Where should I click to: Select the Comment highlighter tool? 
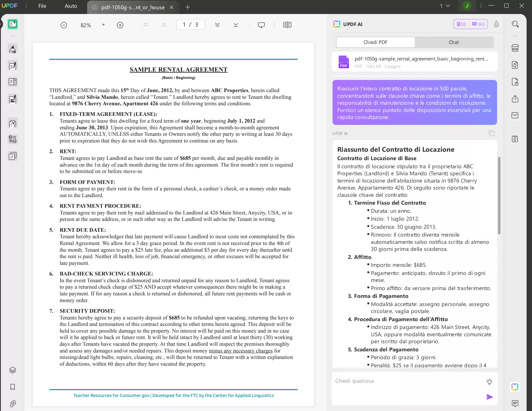point(13,49)
